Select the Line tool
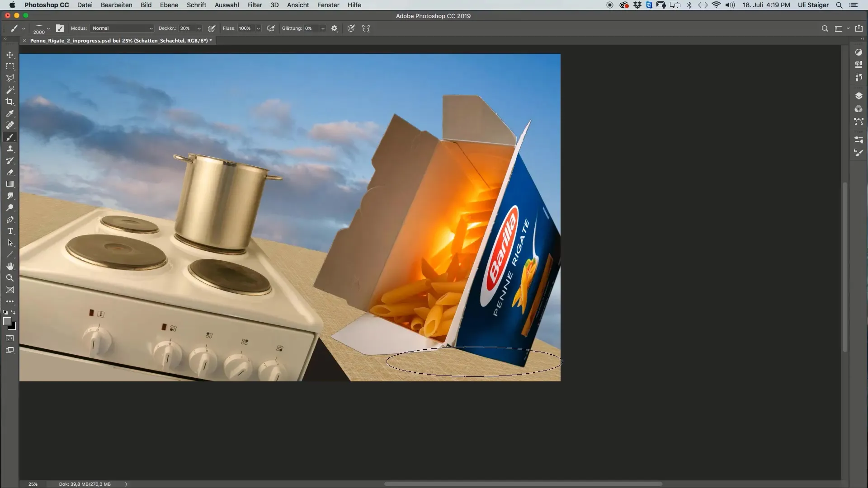Viewport: 868px width, 488px height. (10, 254)
